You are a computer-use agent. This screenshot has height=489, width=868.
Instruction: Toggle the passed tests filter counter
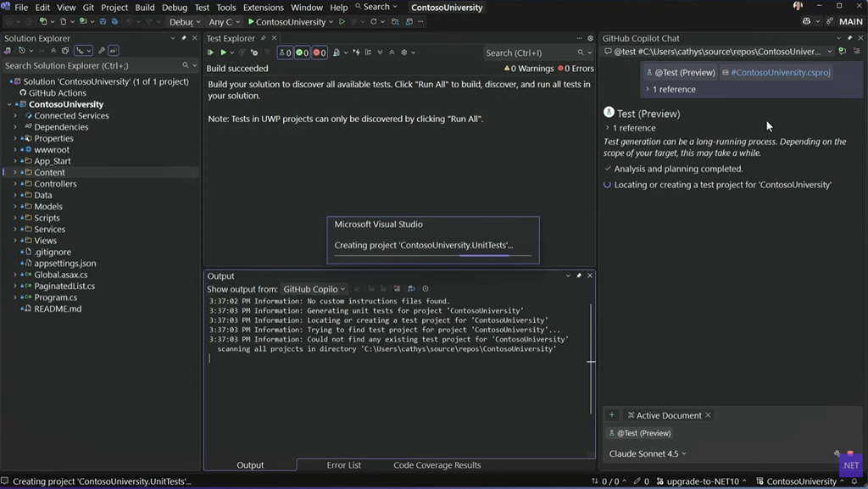click(x=303, y=53)
